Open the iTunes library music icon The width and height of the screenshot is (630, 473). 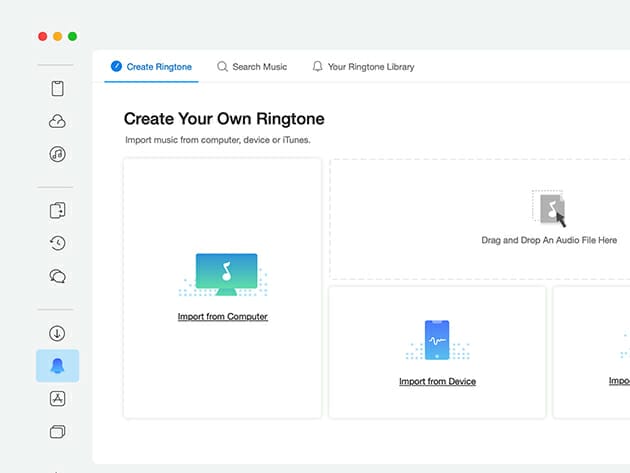click(x=57, y=154)
